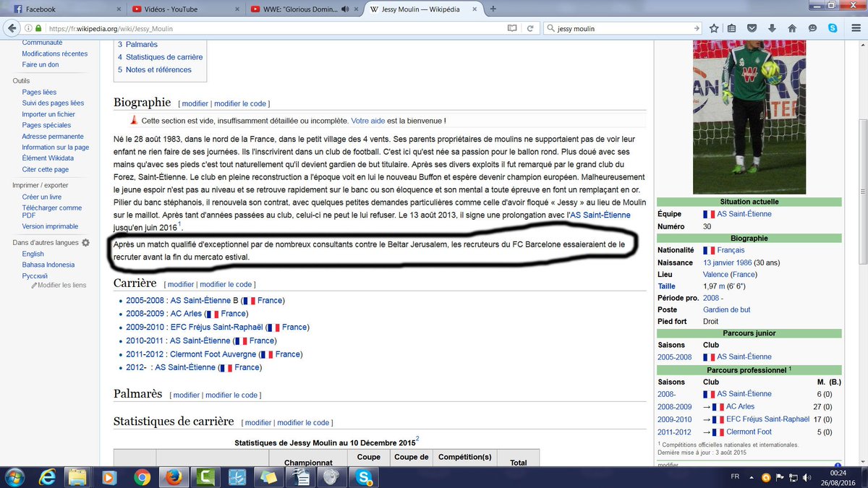The image size is (868, 488).
Task: Show bookmarks list icon in toolbar
Action: [733, 28]
